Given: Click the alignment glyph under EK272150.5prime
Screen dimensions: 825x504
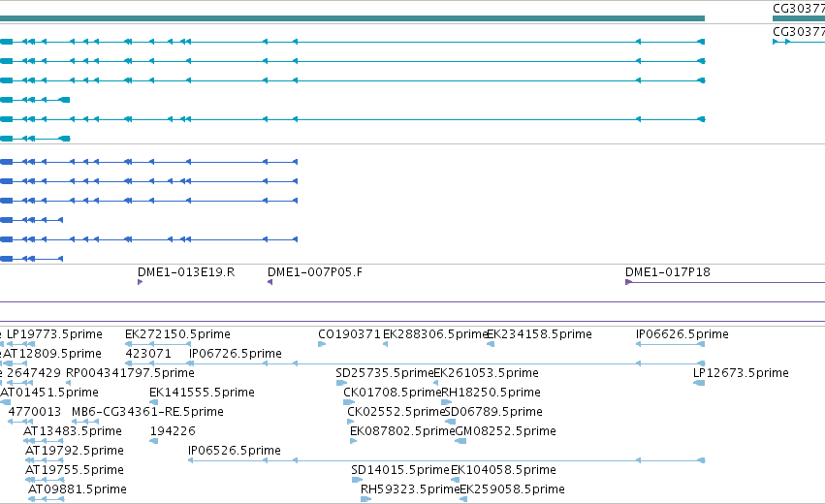Looking at the screenshot, I should pyautogui.click(x=158, y=344).
